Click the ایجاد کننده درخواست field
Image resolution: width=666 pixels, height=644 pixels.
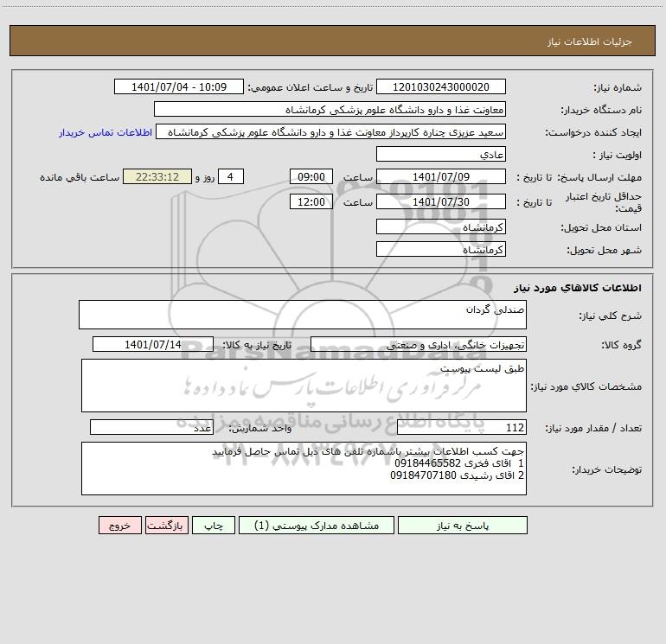click(331, 132)
